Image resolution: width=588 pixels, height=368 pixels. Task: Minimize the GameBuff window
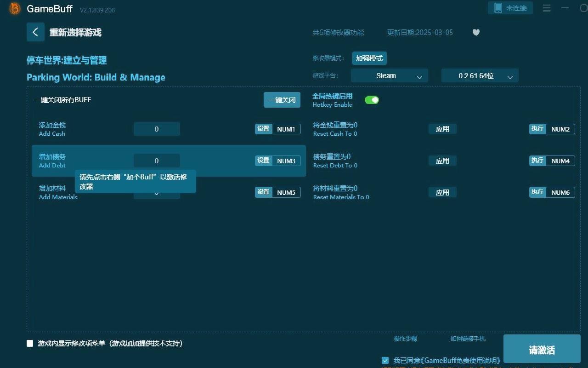[x=565, y=8]
